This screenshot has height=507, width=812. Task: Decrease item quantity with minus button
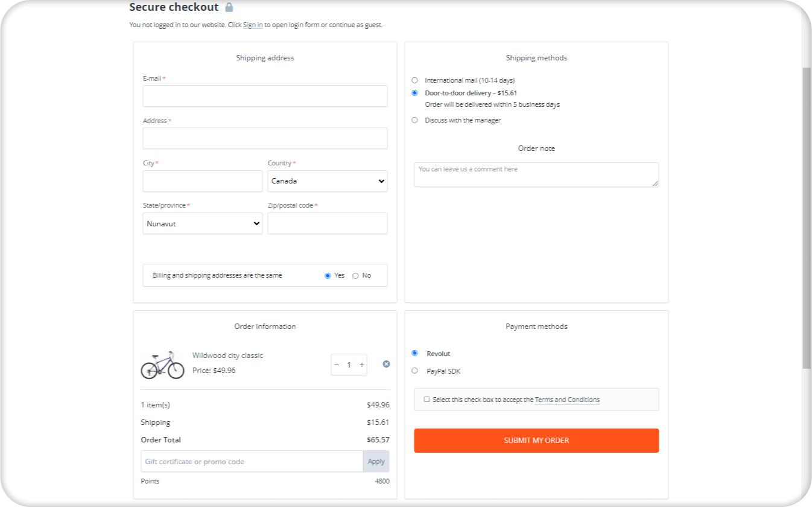[x=337, y=365]
